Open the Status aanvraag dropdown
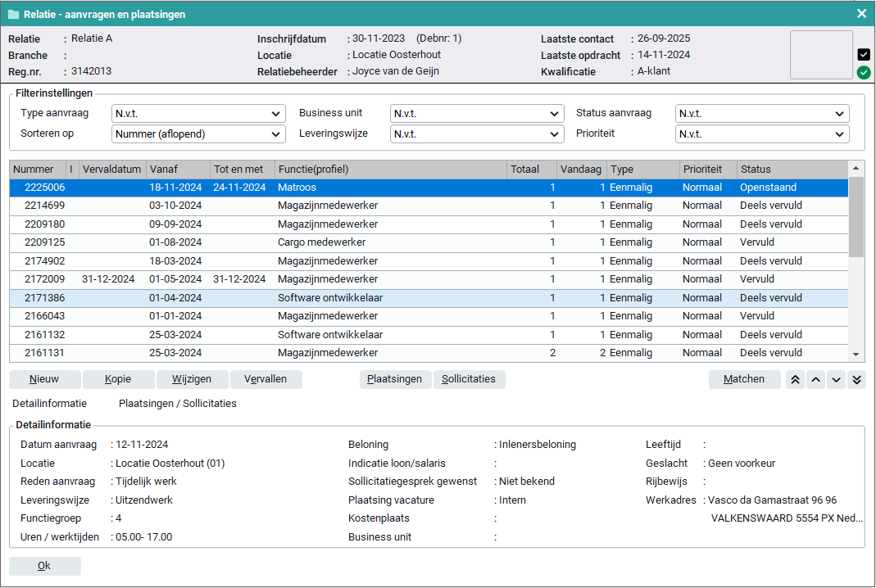876x588 pixels. click(x=761, y=114)
